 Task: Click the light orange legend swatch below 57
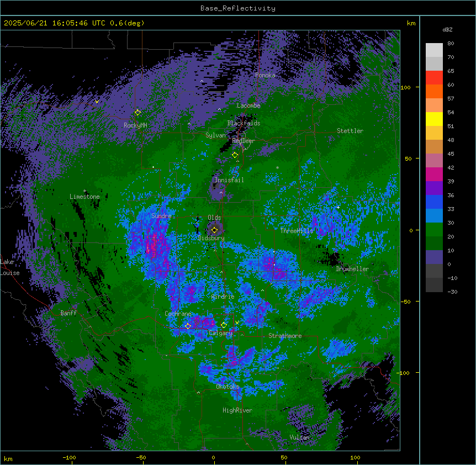[x=434, y=105]
